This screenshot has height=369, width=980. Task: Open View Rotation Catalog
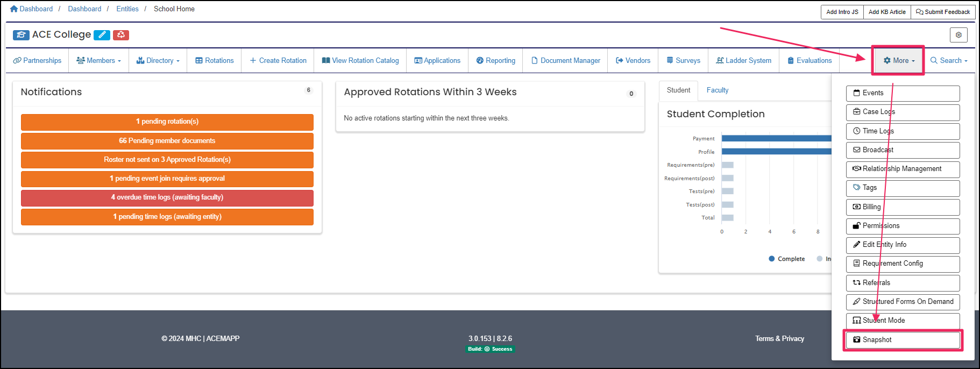click(360, 61)
